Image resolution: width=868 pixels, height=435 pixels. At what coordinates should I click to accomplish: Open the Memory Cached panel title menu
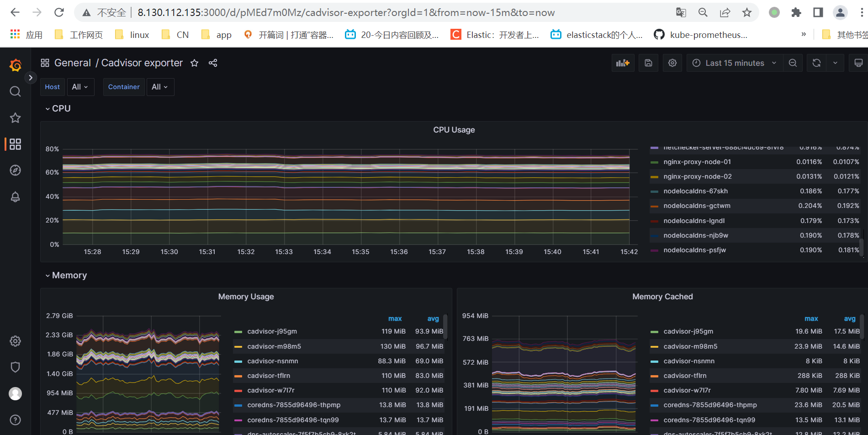662,297
